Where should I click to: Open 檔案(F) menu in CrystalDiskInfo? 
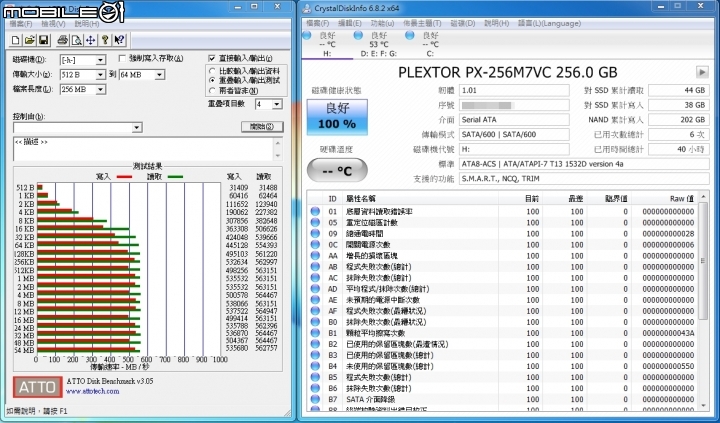tap(318, 23)
